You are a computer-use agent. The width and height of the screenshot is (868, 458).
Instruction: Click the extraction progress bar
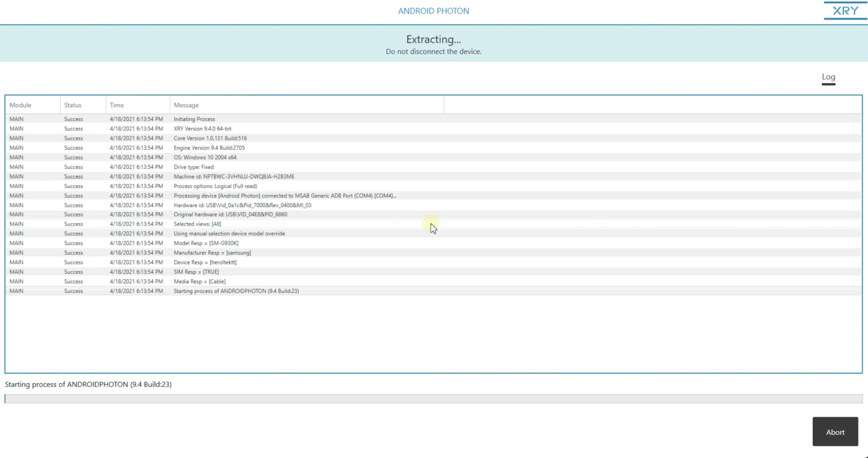click(x=434, y=397)
